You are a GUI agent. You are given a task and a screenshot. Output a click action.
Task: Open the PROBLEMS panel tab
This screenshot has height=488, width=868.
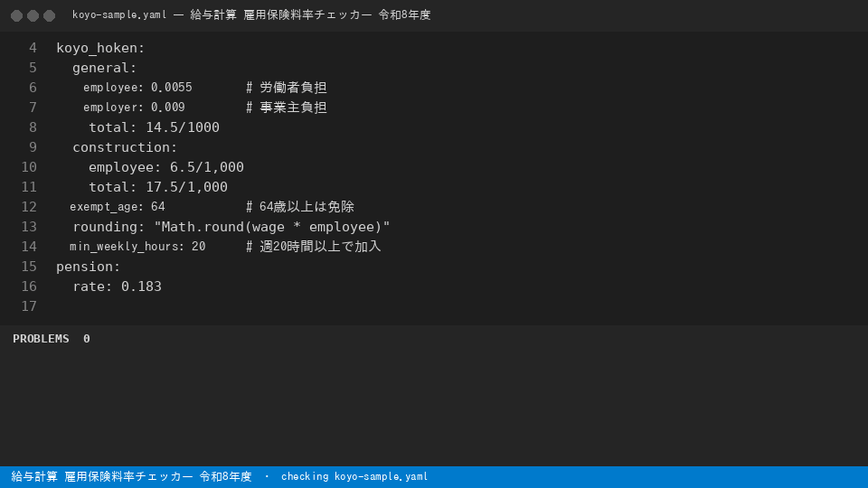coord(41,339)
